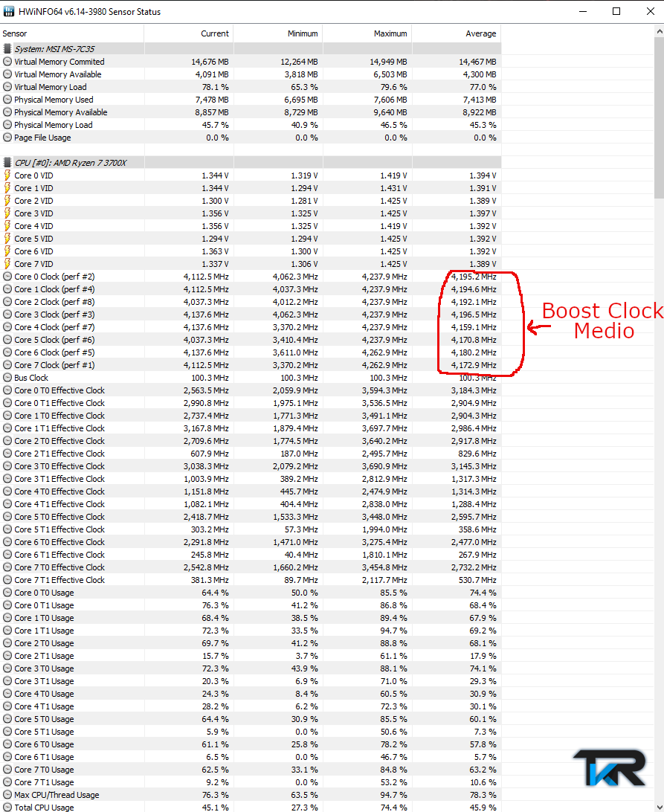Click the 1.431 V maximum Core 1 VID value
This screenshot has width=664, height=812.
pos(393,188)
